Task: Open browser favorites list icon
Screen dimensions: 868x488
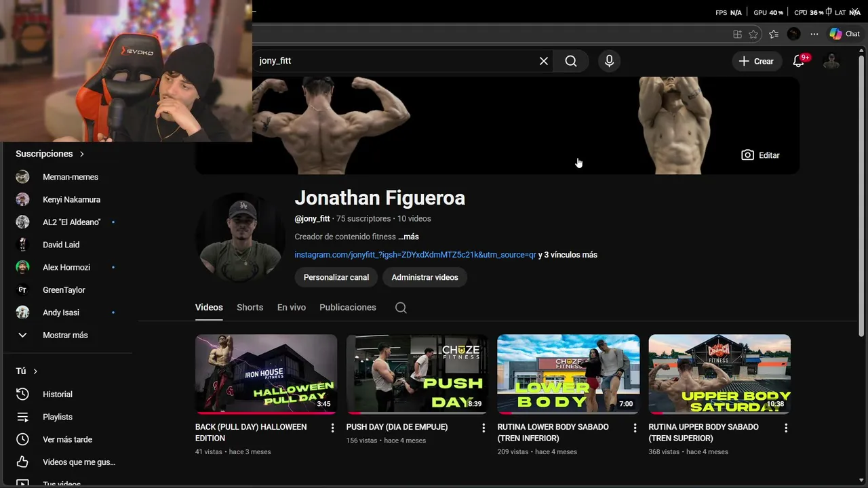Action: coord(774,34)
